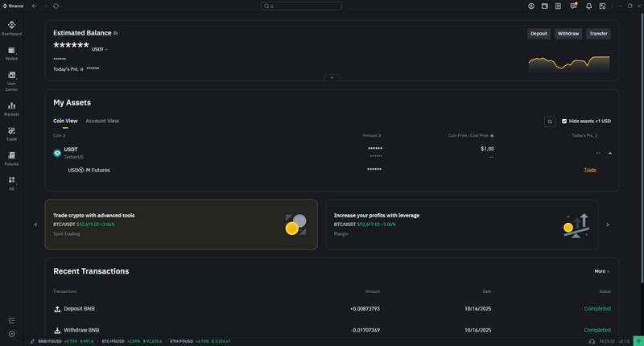Open the Wallet section in sidebar
Screen dimensions: 644x346
(x=11, y=53)
